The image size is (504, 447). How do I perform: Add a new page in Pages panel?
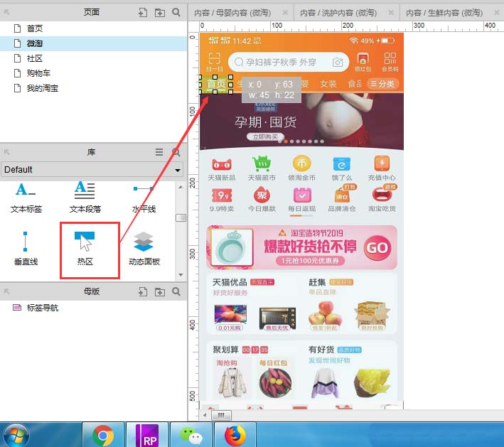[143, 13]
